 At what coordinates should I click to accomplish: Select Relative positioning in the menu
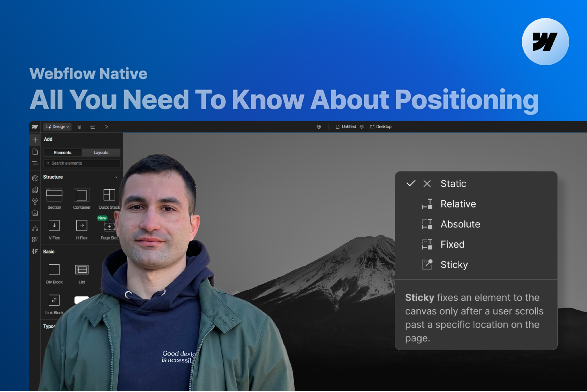point(458,204)
